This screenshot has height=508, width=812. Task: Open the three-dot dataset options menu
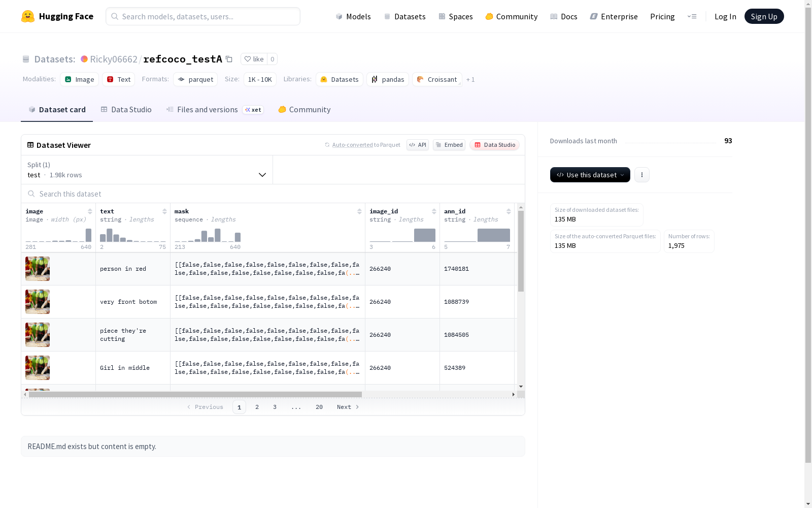point(642,175)
